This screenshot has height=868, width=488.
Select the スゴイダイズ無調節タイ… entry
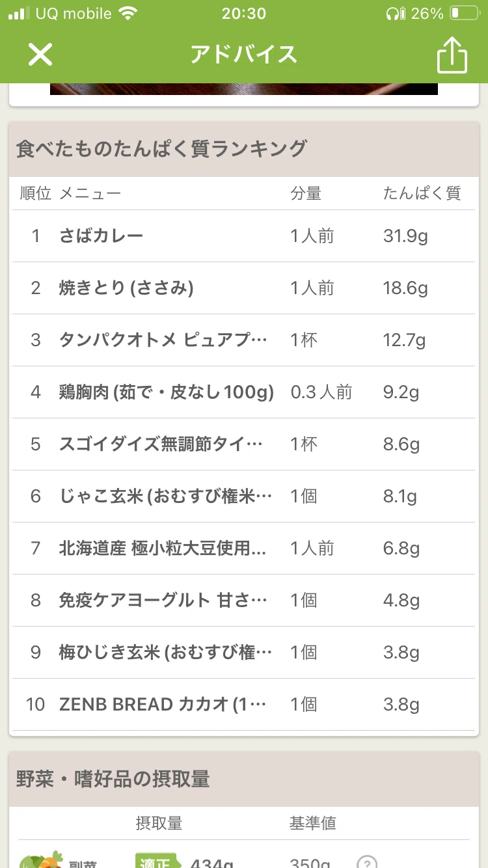pyautogui.click(x=244, y=444)
